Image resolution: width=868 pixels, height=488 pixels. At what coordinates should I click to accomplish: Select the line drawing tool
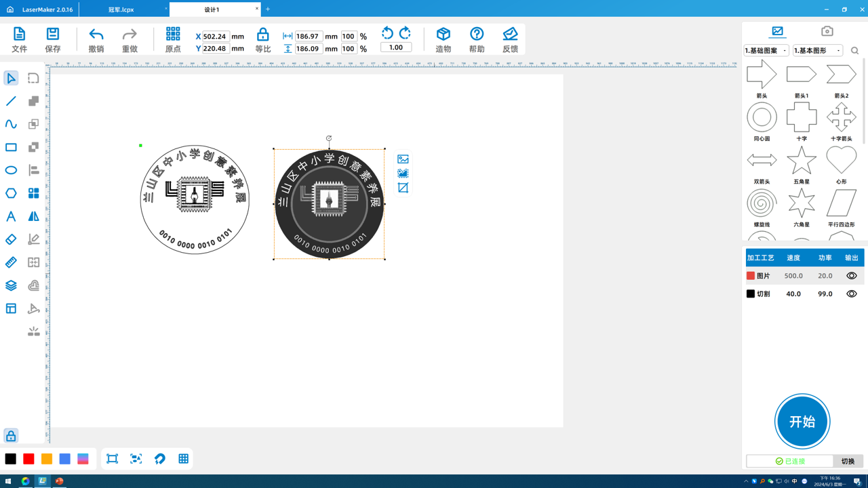pyautogui.click(x=11, y=101)
